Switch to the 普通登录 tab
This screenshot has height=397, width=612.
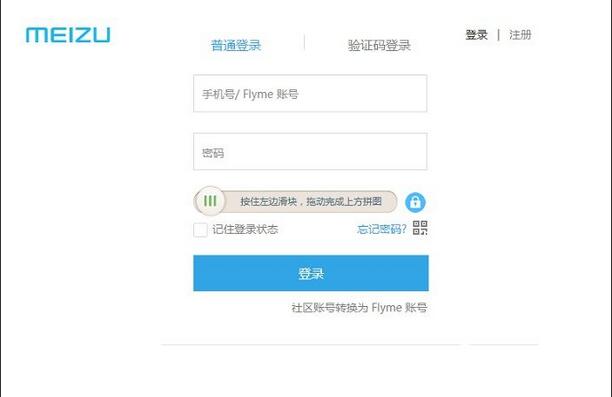[236, 45]
